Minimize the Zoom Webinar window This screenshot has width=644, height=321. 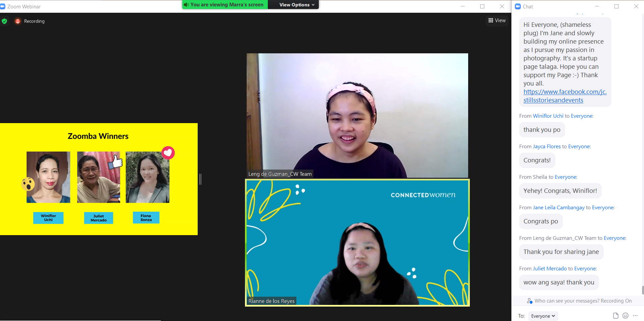click(x=463, y=6)
